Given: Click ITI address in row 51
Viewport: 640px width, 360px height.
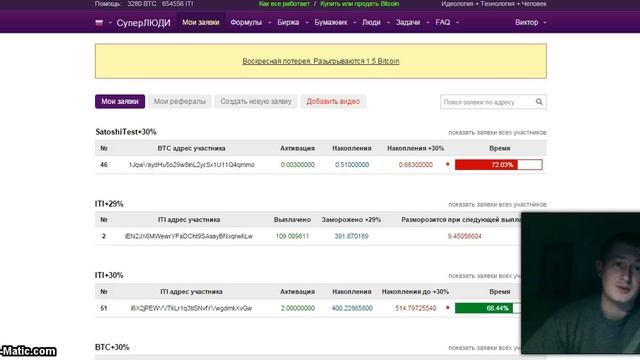Looking at the screenshot, I should [x=191, y=308].
